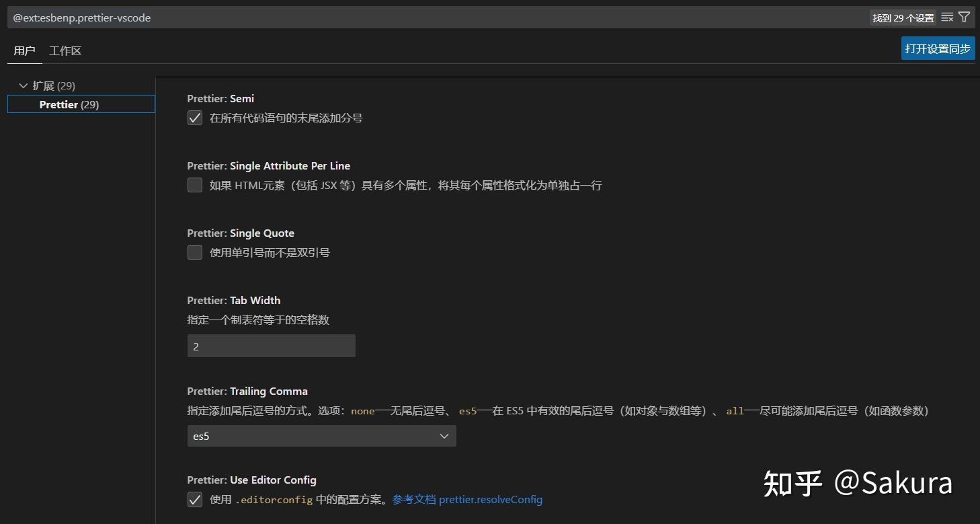Open the prettier.resolveConfig documentation link
The height and width of the screenshot is (524, 980).
[491, 499]
